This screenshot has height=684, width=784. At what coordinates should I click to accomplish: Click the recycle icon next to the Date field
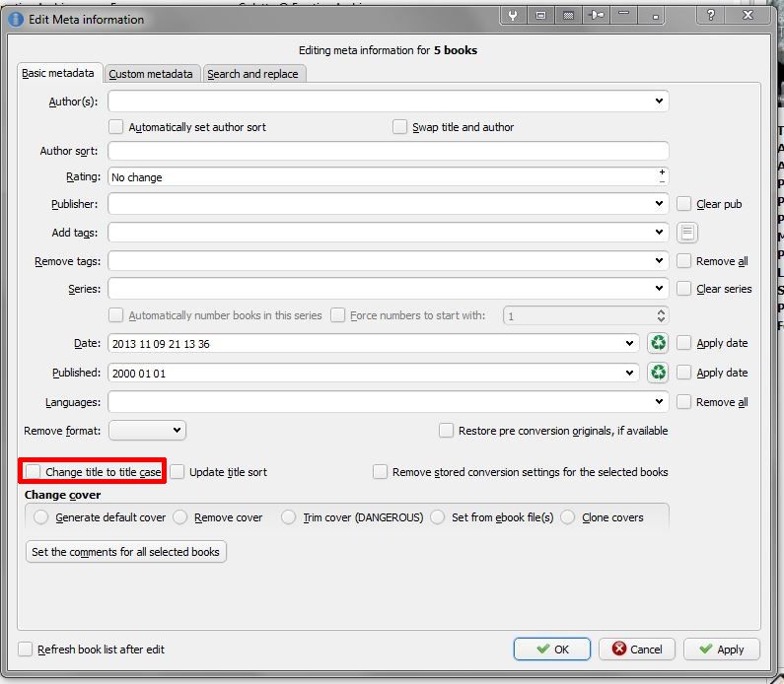coord(658,343)
